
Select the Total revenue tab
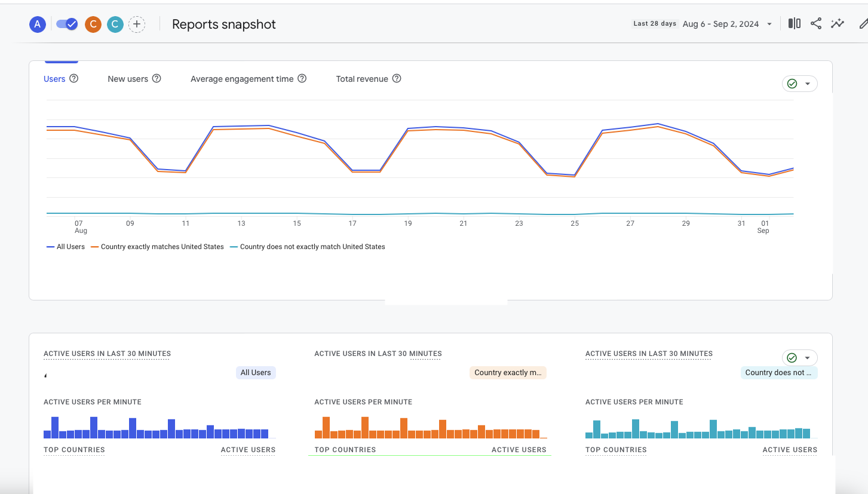tap(362, 79)
